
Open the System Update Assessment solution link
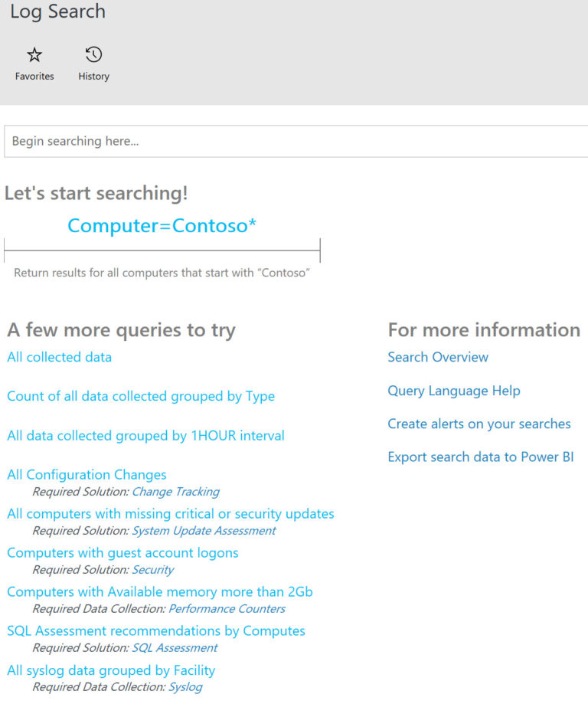pos(204,531)
